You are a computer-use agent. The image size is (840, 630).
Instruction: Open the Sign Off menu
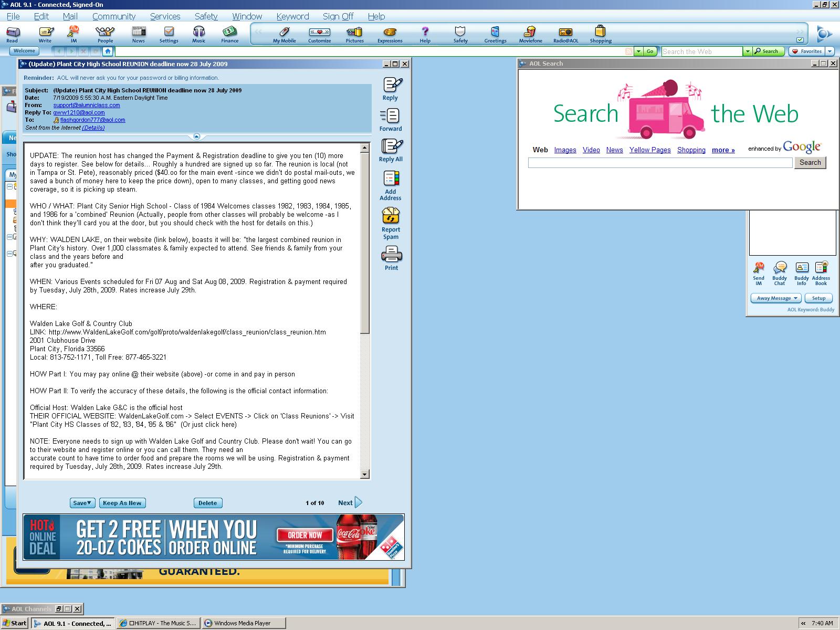(x=338, y=16)
